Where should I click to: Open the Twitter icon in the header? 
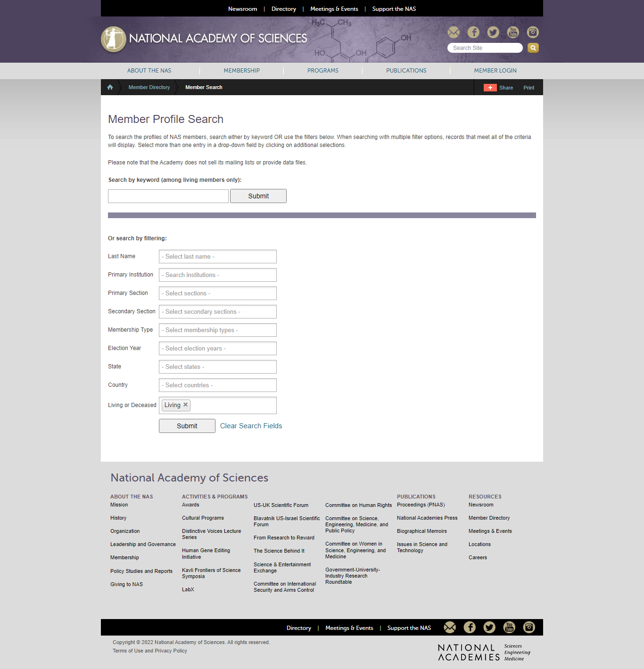click(x=493, y=32)
